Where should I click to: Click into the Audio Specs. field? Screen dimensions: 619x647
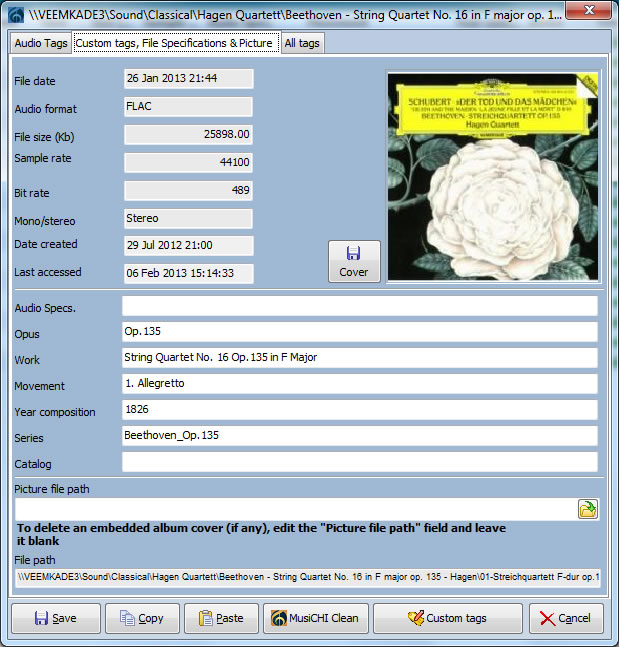coord(359,306)
